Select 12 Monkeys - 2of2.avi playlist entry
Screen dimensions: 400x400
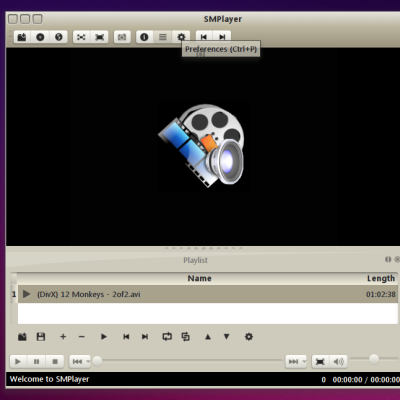tap(208, 294)
